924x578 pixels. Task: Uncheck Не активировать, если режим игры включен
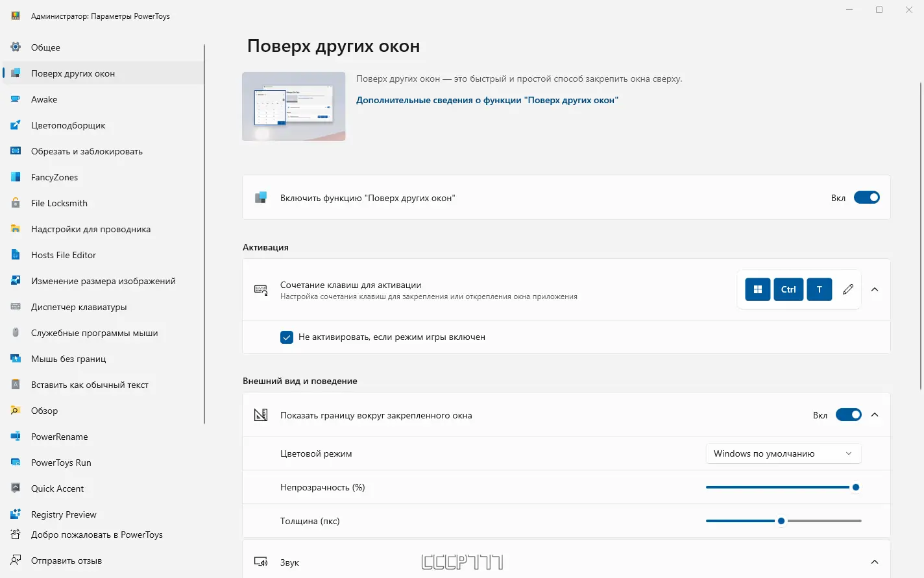[x=287, y=337]
